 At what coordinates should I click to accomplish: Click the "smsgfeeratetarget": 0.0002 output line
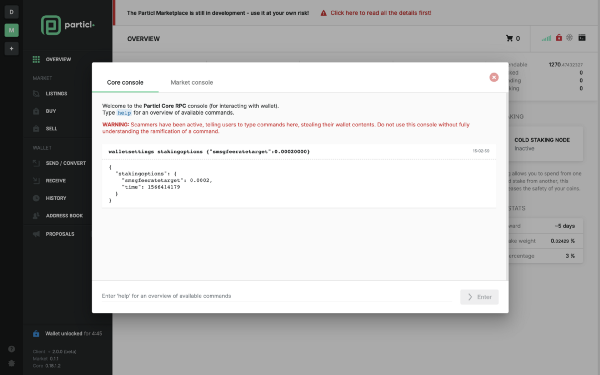click(167, 180)
